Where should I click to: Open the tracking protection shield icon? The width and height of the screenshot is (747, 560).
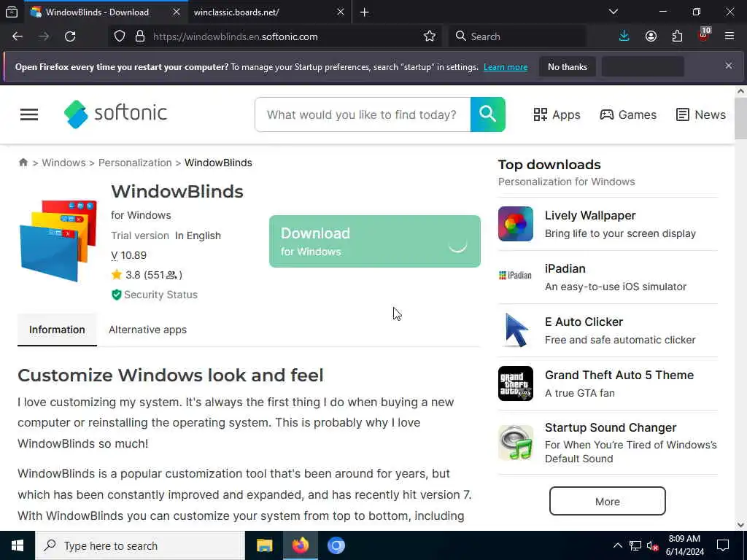pos(120,36)
